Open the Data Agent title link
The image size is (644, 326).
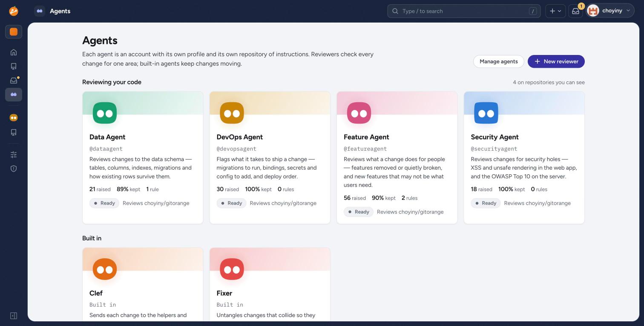(x=107, y=137)
